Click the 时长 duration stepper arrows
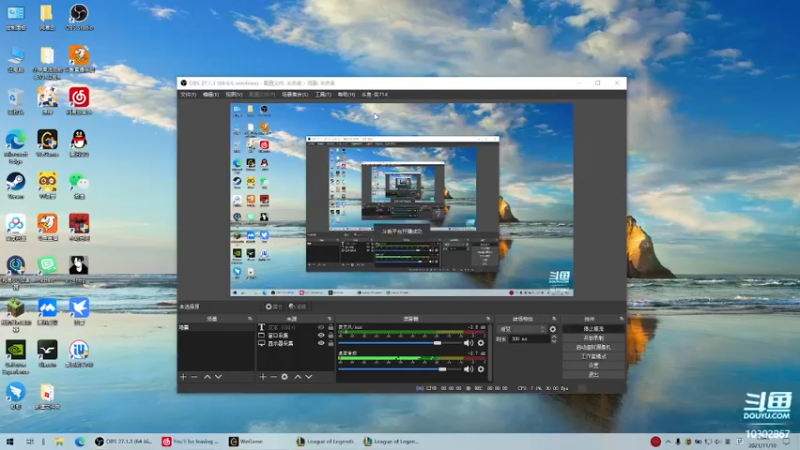This screenshot has height=450, width=800. pos(554,339)
